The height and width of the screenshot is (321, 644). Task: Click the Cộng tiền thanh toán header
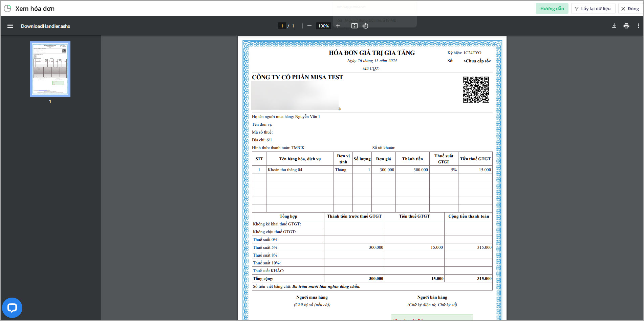coord(469,216)
